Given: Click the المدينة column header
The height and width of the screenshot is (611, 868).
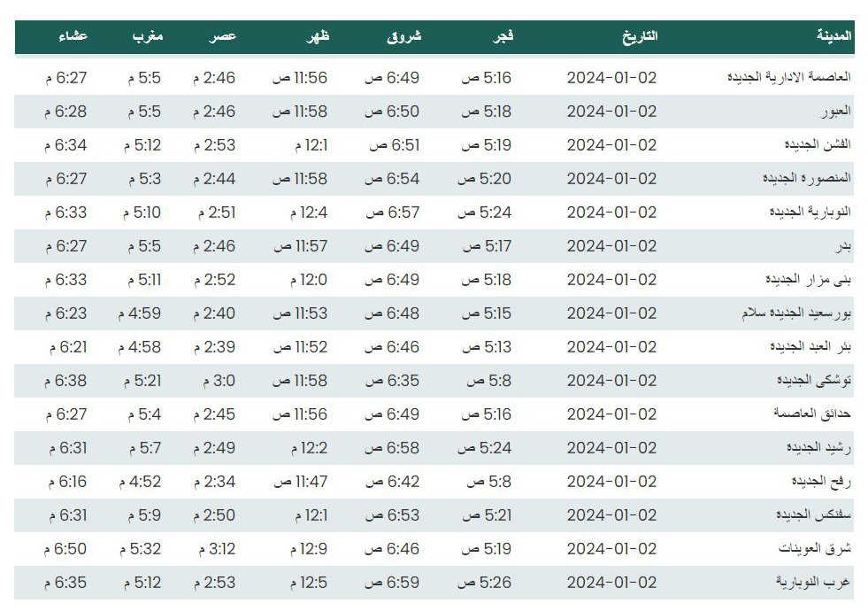Looking at the screenshot, I should pos(833,36).
